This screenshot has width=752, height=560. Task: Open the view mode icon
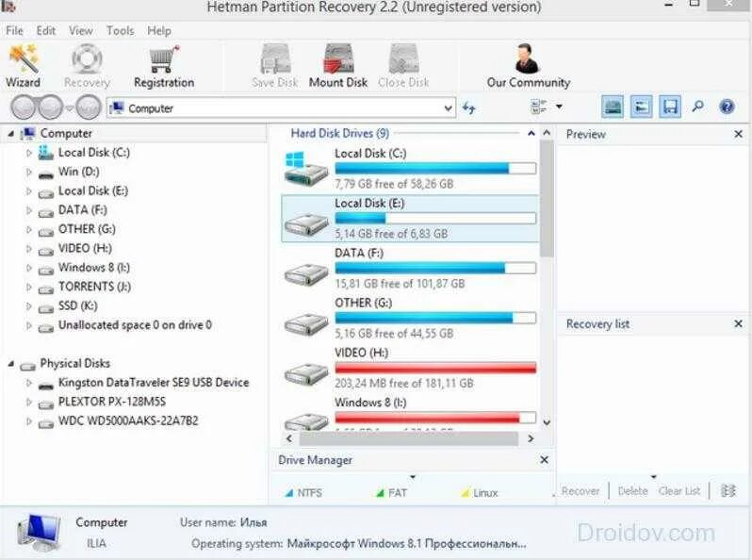click(539, 107)
